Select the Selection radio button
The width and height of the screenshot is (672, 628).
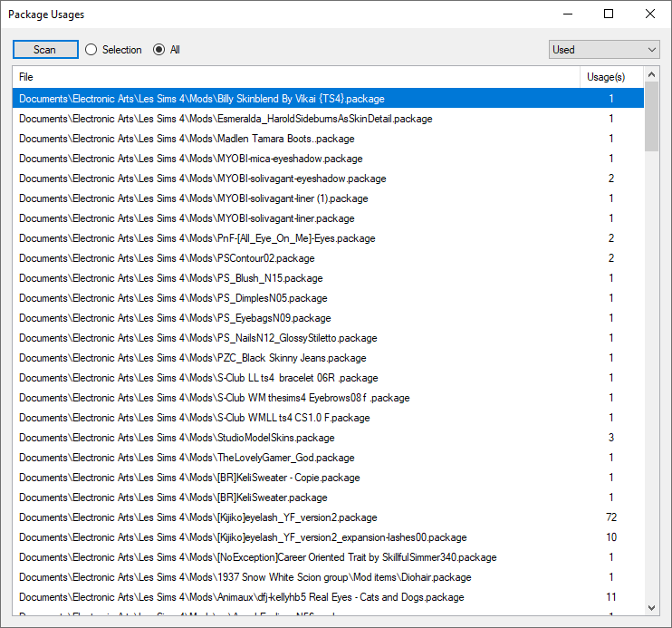pos(113,50)
